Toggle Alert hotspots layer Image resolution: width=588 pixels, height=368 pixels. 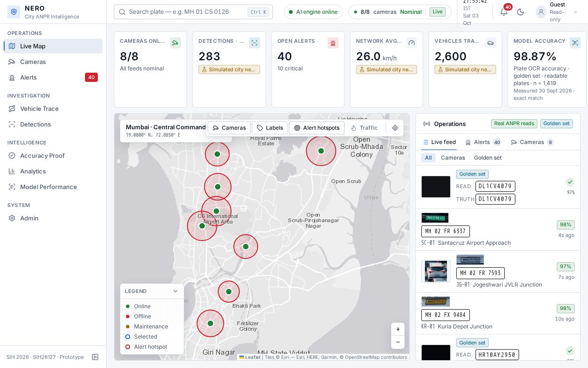(x=317, y=128)
